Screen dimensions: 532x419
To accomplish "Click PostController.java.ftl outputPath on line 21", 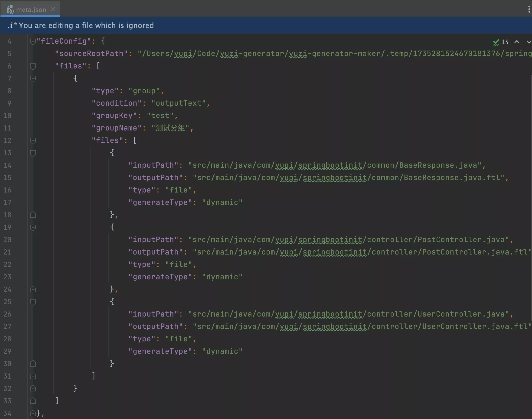I will (x=362, y=252).
